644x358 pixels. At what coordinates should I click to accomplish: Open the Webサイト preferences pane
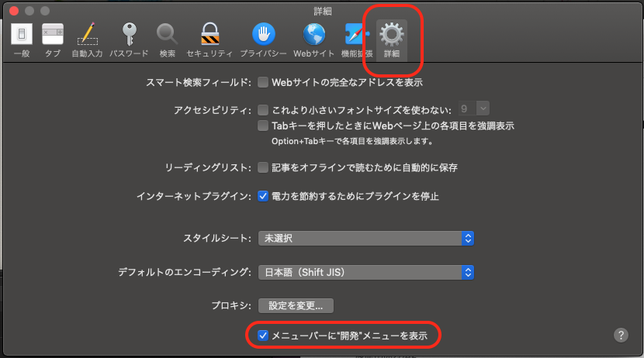[x=313, y=40]
